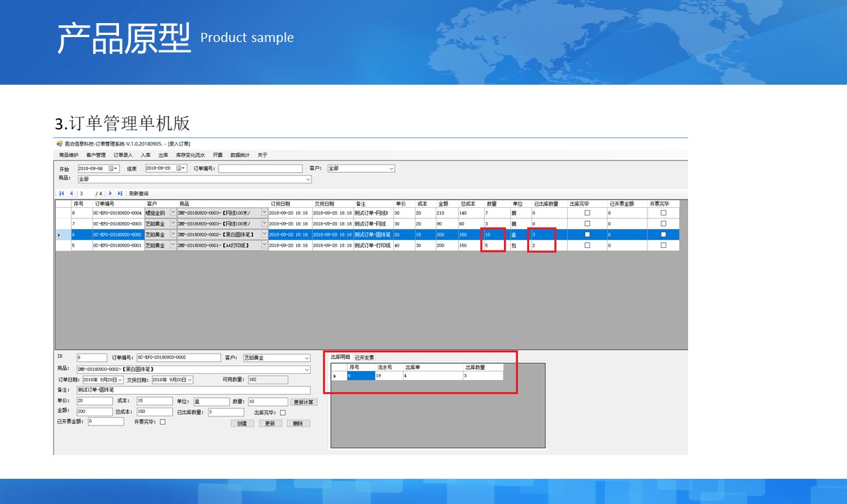Open 客户 dropdown in order 0004 row
The image size is (847, 504).
(x=173, y=213)
